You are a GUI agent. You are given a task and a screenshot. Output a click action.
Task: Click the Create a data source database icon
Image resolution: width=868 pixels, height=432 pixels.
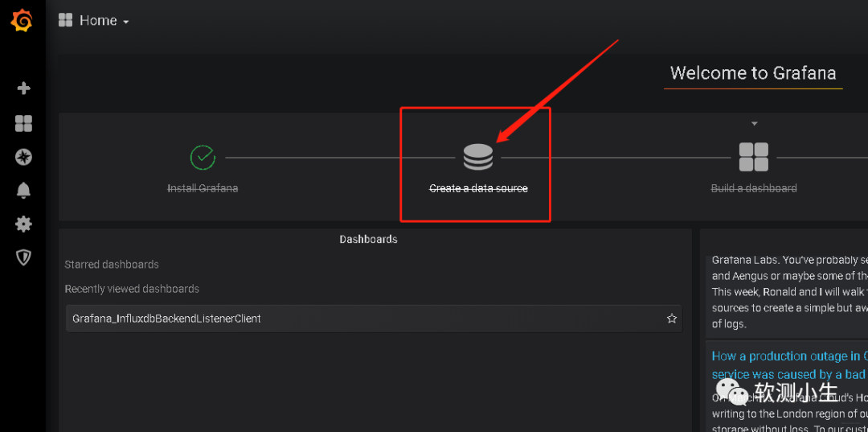point(477,158)
